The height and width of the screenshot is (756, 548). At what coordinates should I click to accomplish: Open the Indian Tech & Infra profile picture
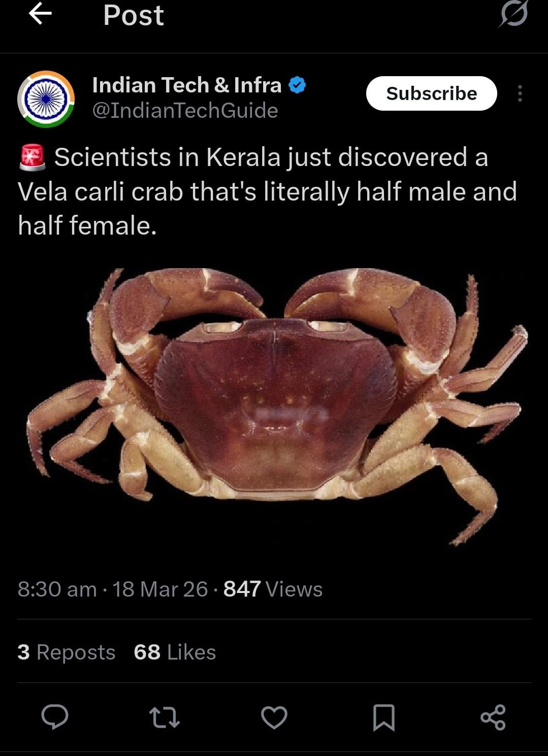[x=46, y=99]
